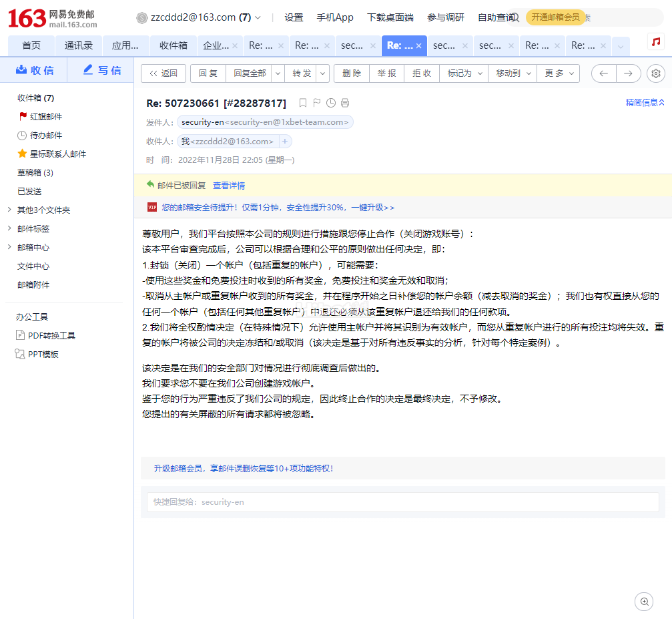Open the 通讯录 tab
This screenshot has height=619, width=672.
pos(79,45)
